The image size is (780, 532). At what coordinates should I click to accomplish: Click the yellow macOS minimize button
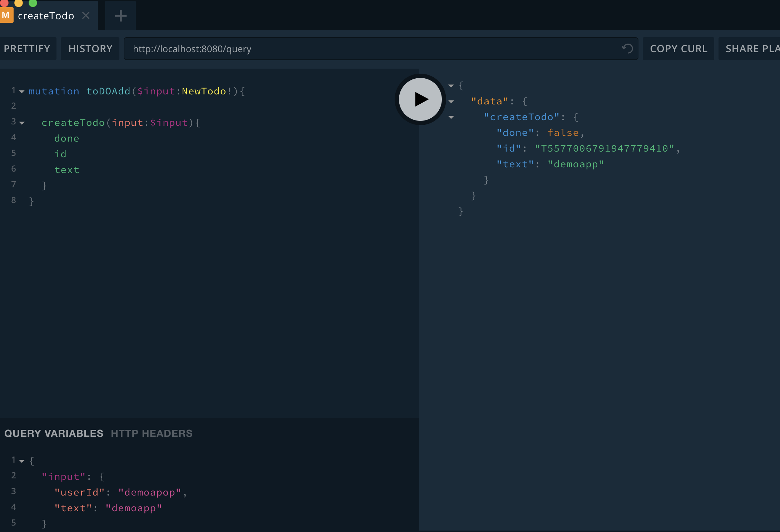(x=19, y=3)
